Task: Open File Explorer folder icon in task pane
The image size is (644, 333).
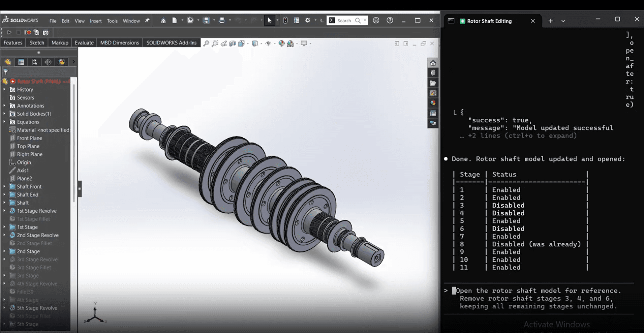Action: [x=433, y=83]
